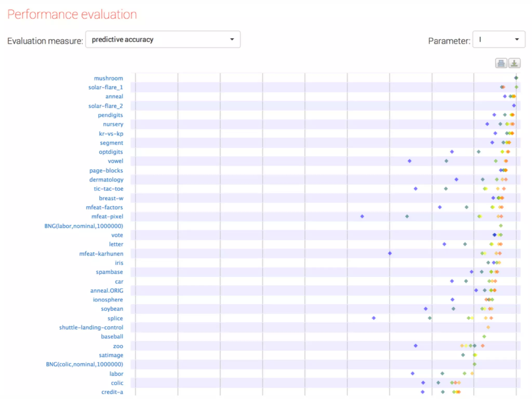Click the print chart icon
532x399 pixels.
pos(501,63)
